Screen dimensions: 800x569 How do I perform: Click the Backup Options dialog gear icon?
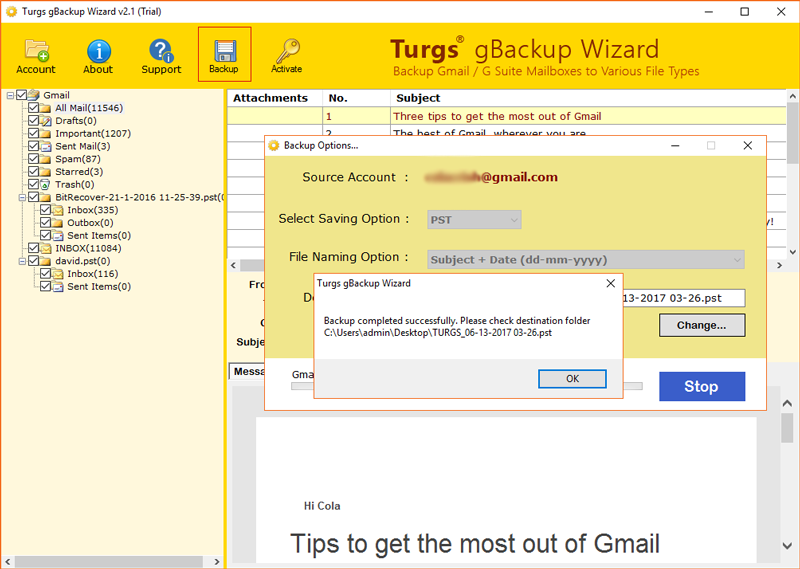274,145
